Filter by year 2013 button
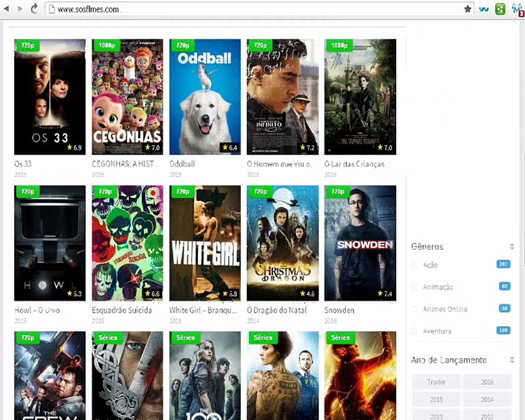Viewport: 525px width, 420px height. coord(436,416)
